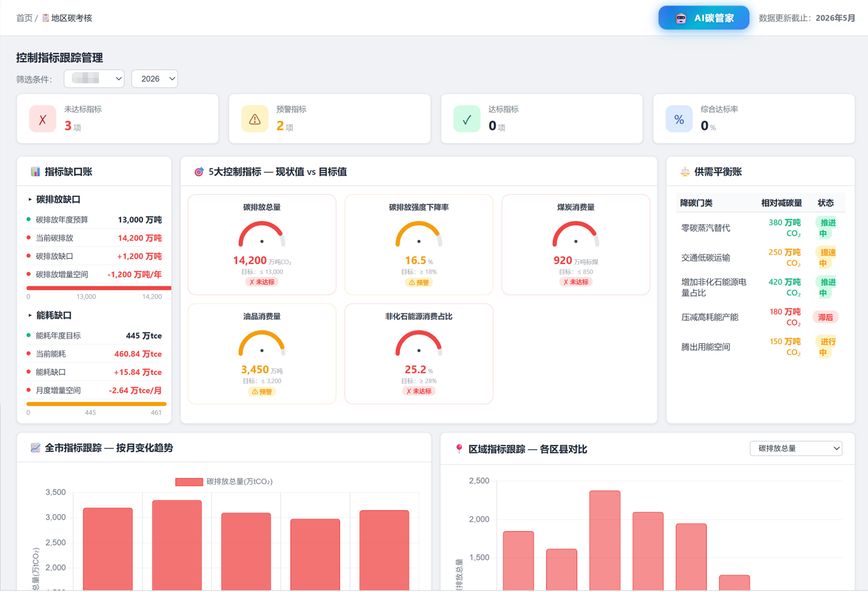868x592 pixels.
Task: Select the 腾出用能空间 row
Action: tap(760, 347)
